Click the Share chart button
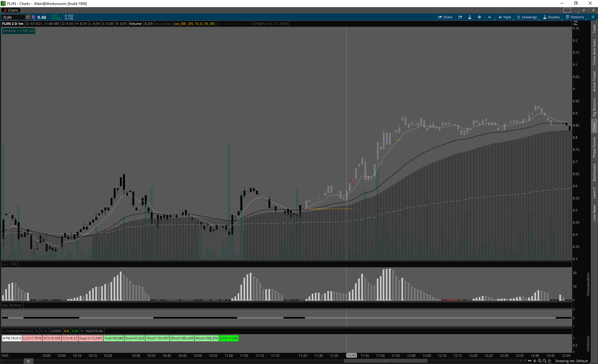Viewport: 598px width, 364px height. point(445,17)
